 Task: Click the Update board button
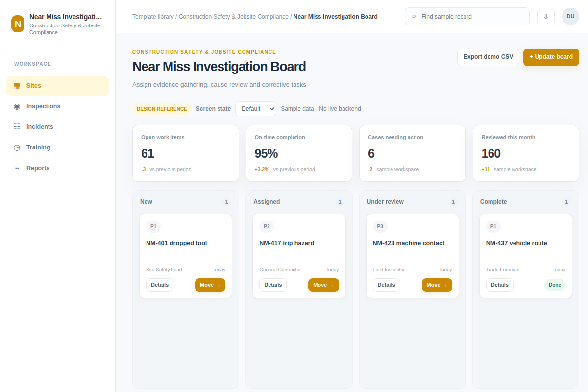[x=551, y=57]
